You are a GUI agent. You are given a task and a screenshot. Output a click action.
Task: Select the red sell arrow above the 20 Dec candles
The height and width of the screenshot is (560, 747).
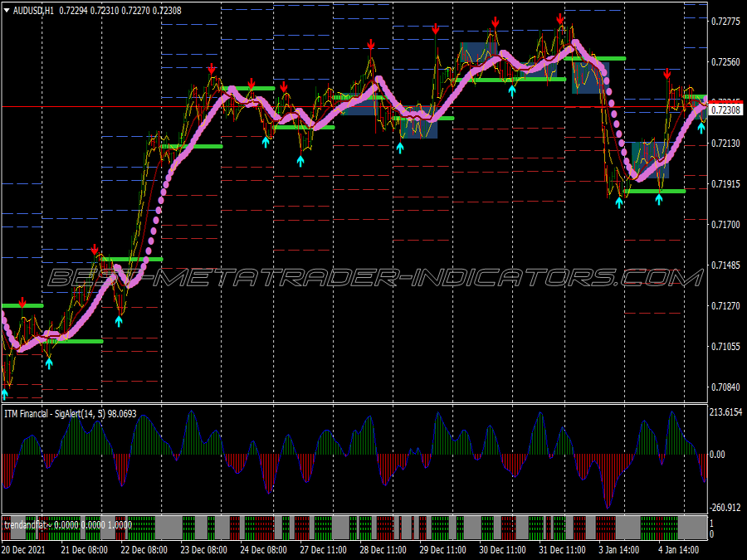click(x=22, y=303)
